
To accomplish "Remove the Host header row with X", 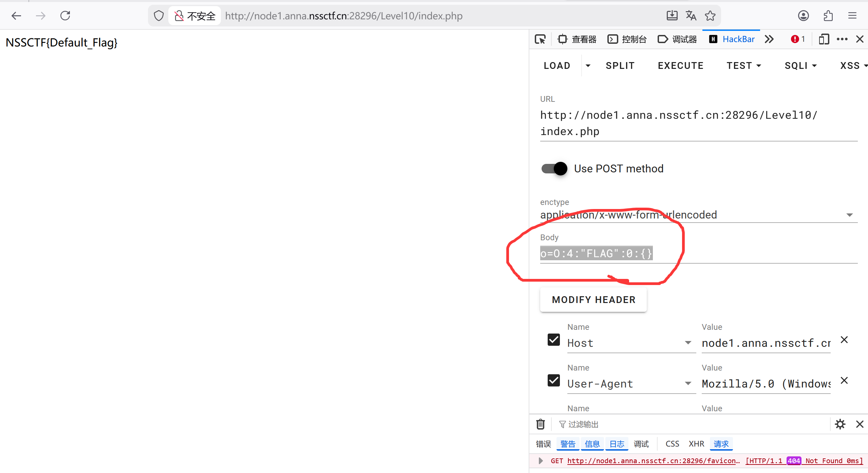I will [844, 340].
